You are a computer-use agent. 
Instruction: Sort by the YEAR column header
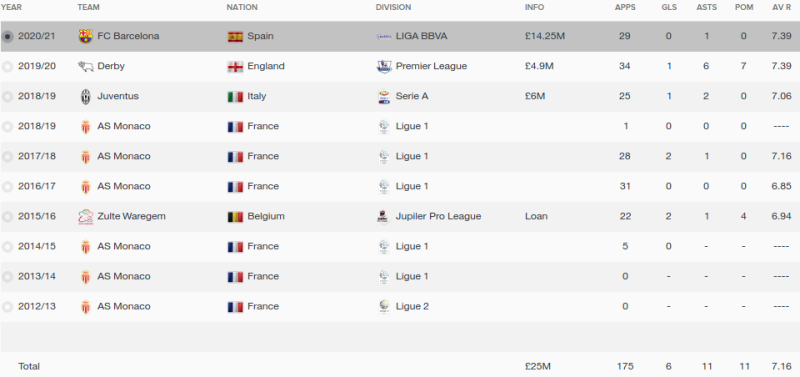tap(11, 7)
